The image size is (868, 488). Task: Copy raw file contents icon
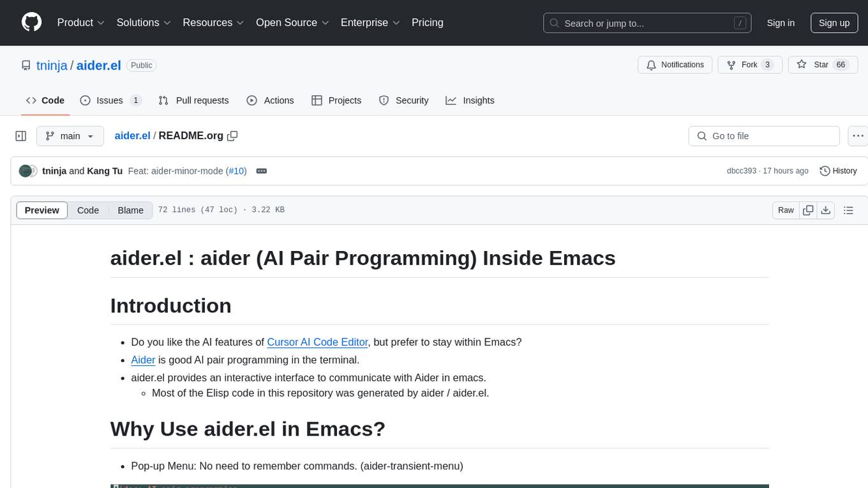pos(808,210)
